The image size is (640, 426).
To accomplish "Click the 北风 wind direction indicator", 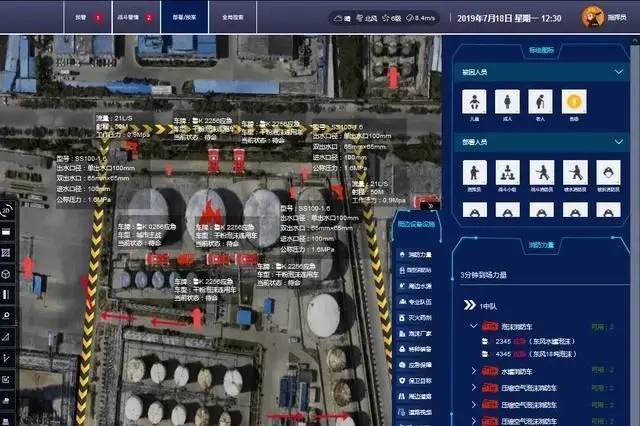I will 366,18.
